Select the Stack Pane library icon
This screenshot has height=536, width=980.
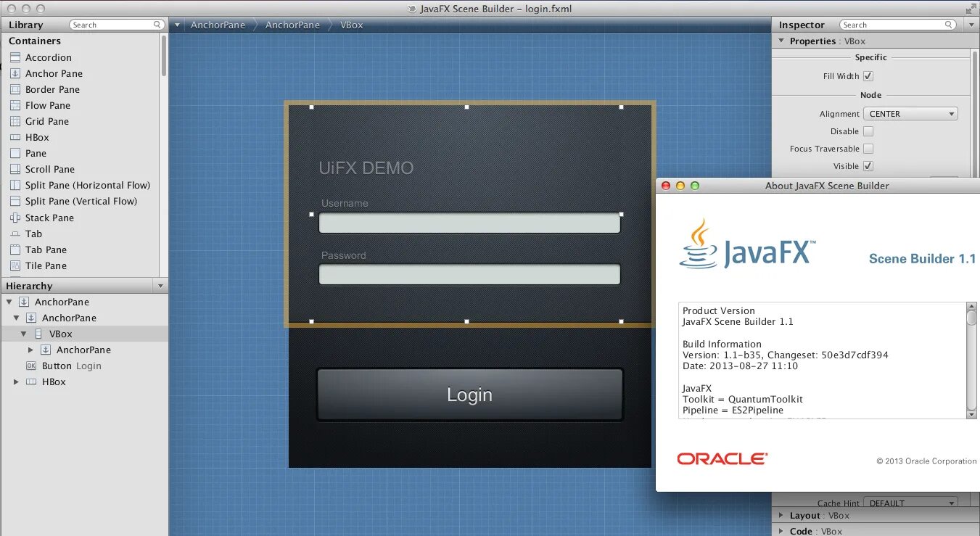click(15, 218)
